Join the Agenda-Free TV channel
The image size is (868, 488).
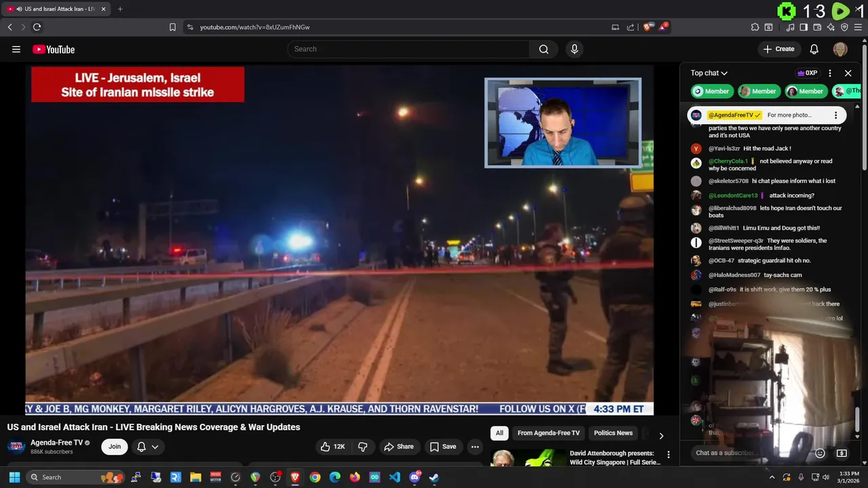(x=115, y=447)
